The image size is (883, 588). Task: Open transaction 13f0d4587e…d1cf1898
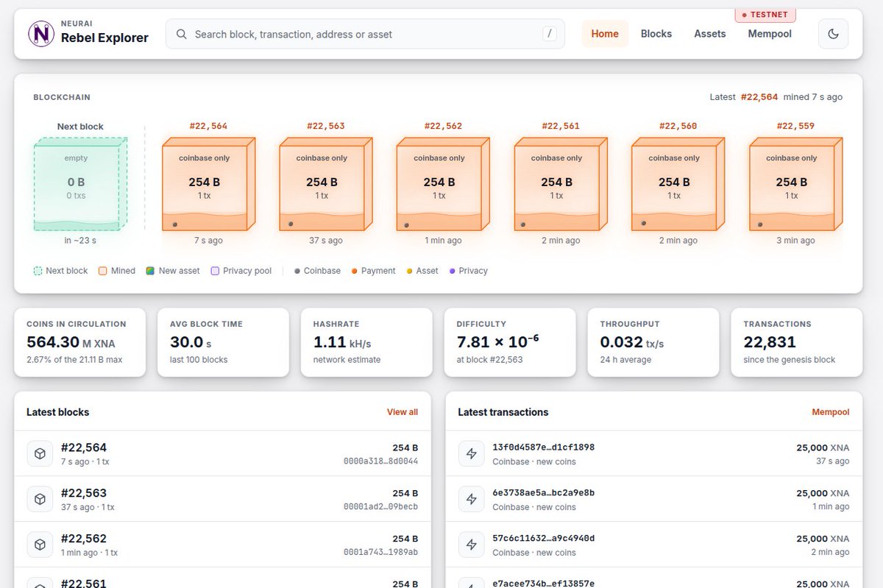[543, 447]
